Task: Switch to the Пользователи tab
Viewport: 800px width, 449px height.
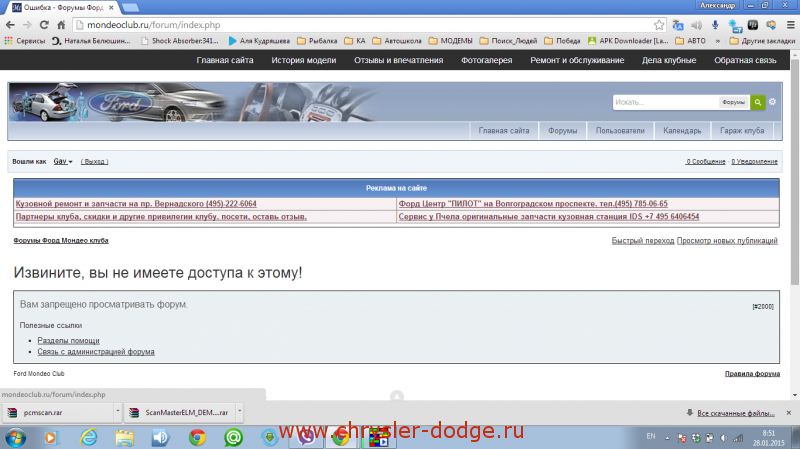Action: coord(620,131)
